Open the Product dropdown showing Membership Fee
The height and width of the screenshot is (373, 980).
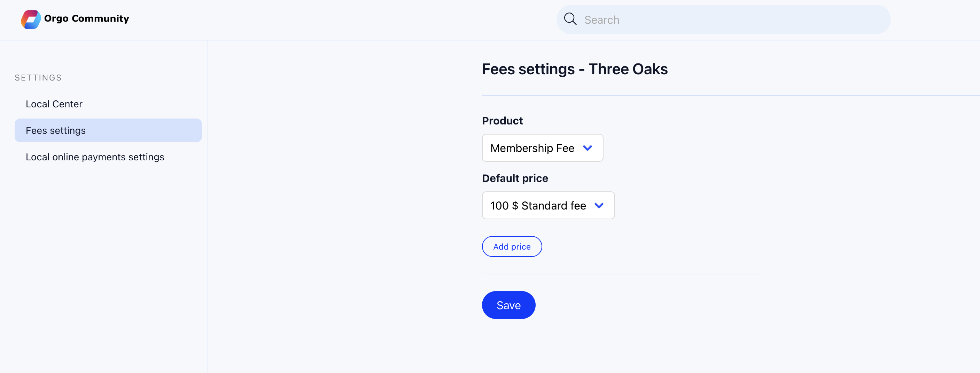pyautogui.click(x=543, y=148)
